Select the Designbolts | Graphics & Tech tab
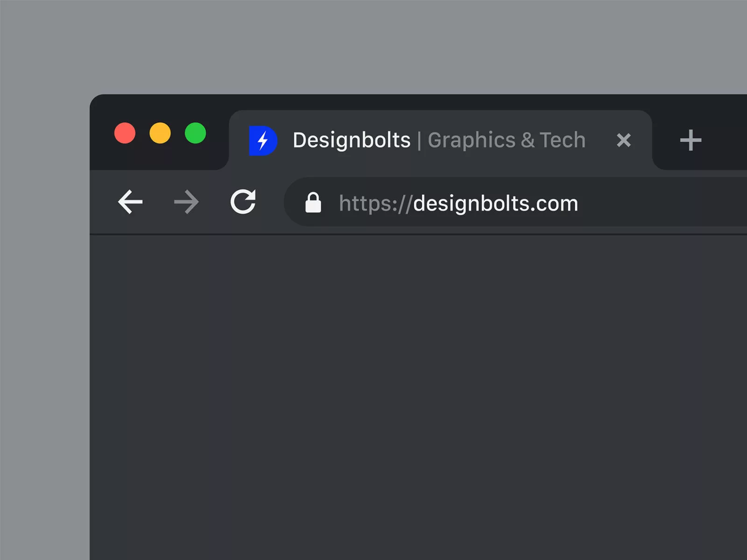 pos(439,140)
